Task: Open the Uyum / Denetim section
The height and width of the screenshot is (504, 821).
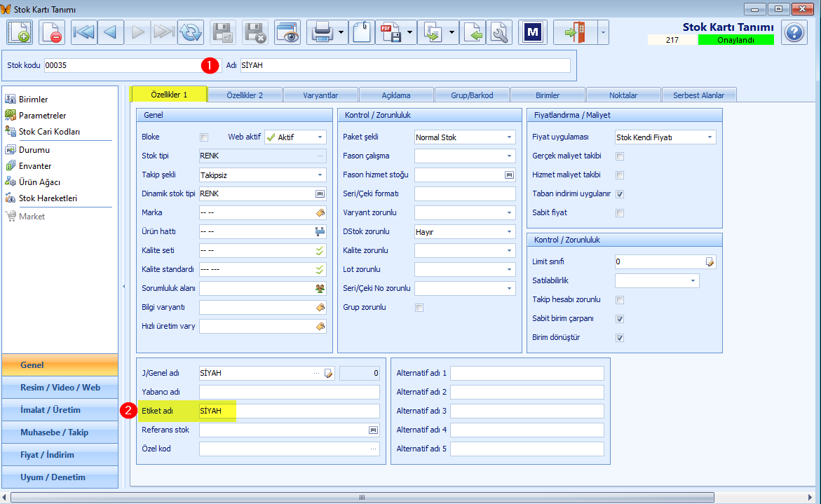Action: tap(60, 477)
